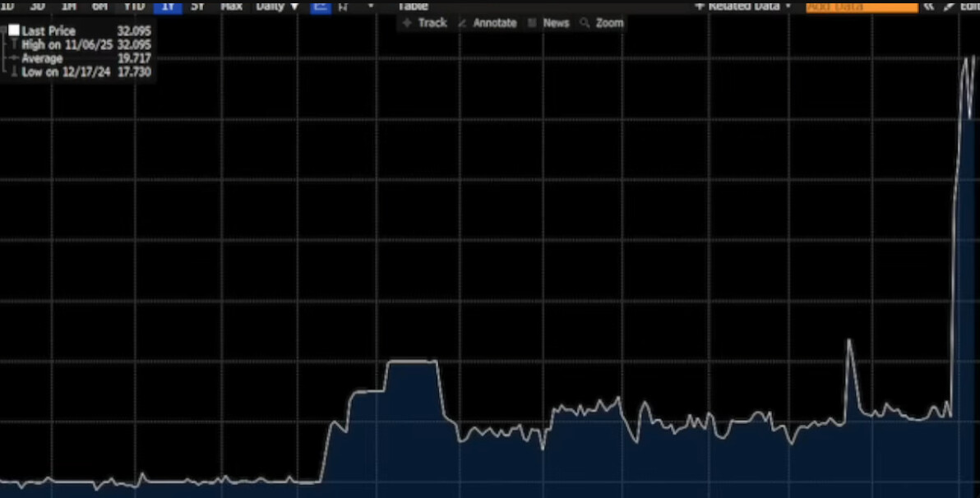Switch range to 5Y
The height and width of the screenshot is (498, 980).
[x=197, y=6]
